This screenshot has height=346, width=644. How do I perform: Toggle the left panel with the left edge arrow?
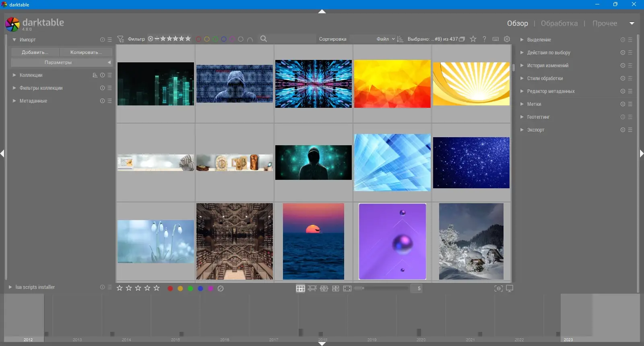(x=2, y=153)
